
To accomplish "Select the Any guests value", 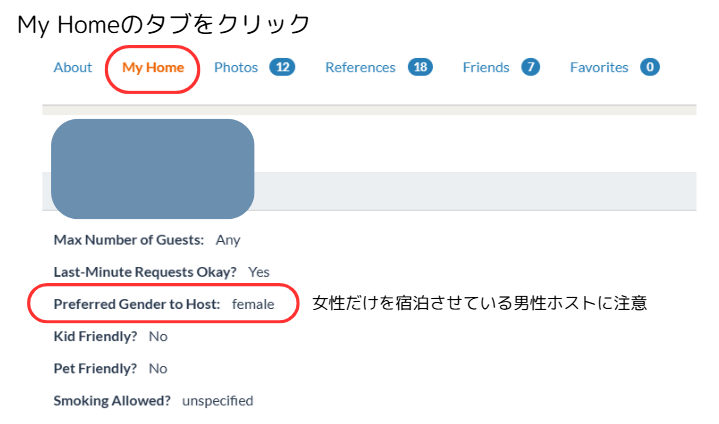I will (x=228, y=240).
